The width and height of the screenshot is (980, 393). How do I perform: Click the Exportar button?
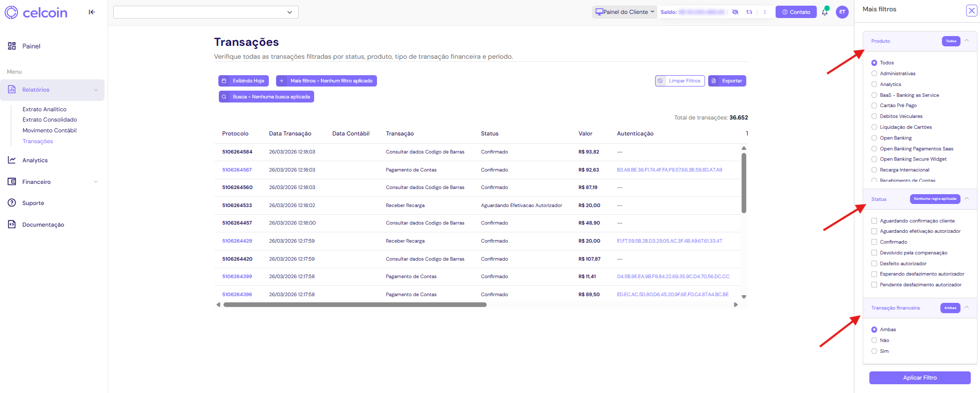[x=727, y=81]
